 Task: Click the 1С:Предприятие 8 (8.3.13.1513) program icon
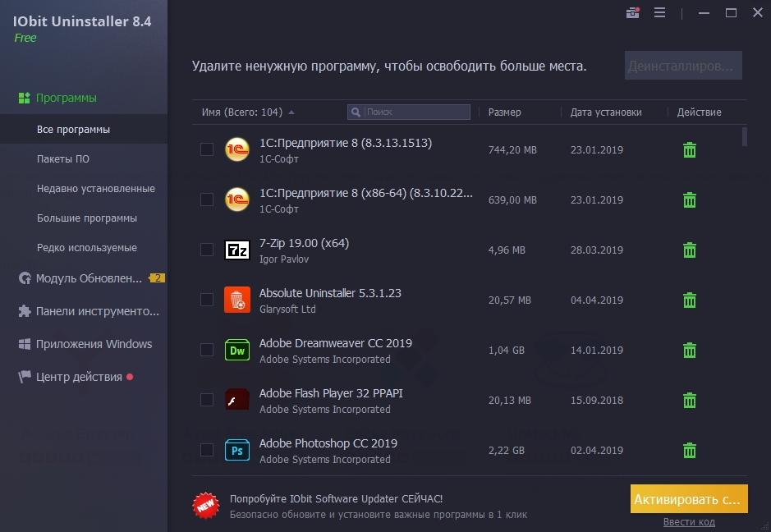pos(237,150)
